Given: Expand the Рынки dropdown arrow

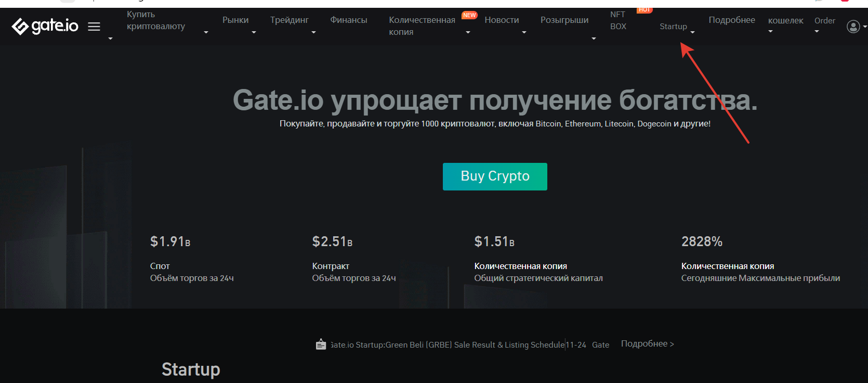Looking at the screenshot, I should [254, 32].
